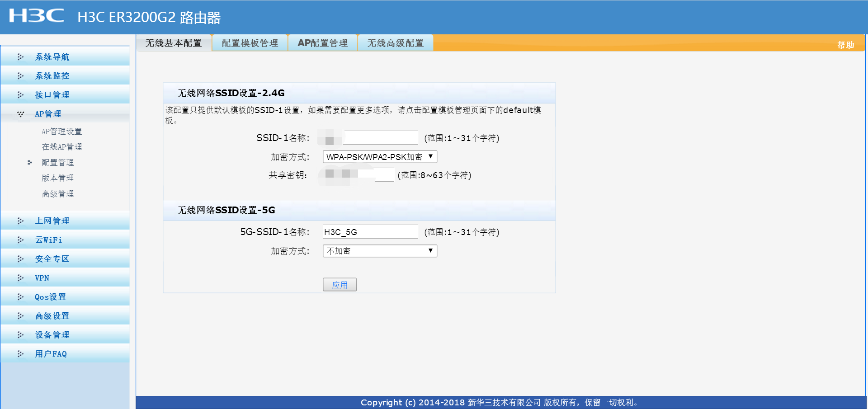Image resolution: width=868 pixels, height=409 pixels.
Task: Expand the 上网管理 menu section
Action: click(65, 221)
